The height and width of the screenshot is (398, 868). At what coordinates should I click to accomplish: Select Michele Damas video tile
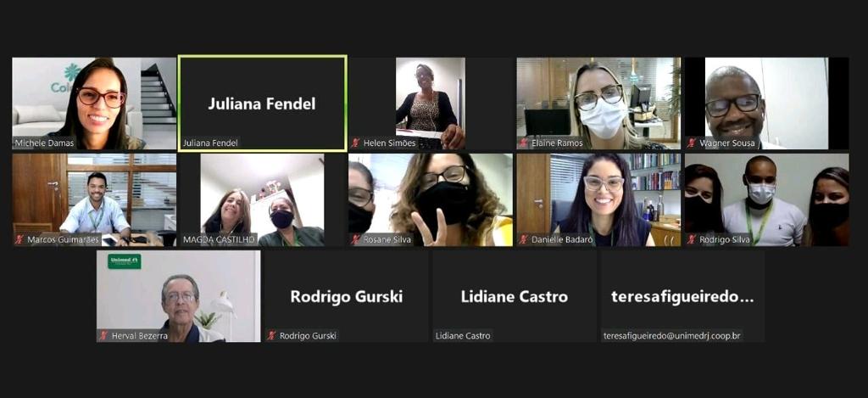pyautogui.click(x=94, y=104)
